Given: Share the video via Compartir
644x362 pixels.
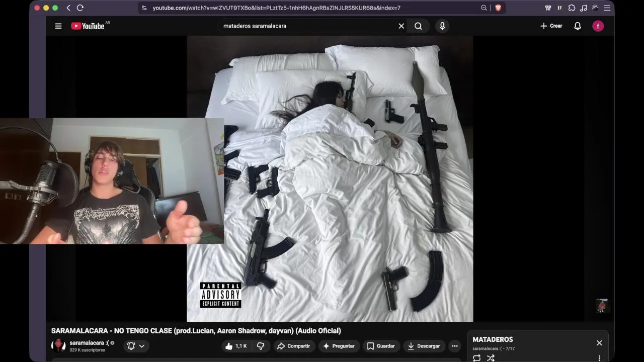Looking at the screenshot, I should 294,346.
